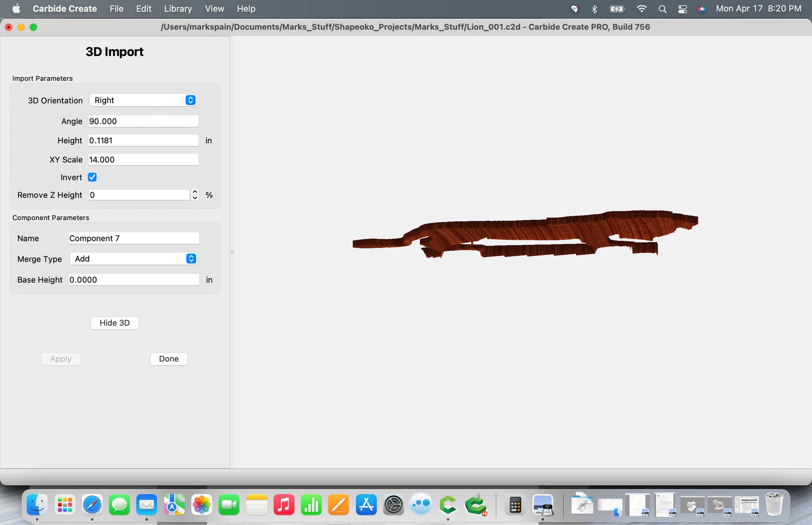The image size is (812, 525).
Task: Open Messages from the Dock
Action: tap(119, 505)
